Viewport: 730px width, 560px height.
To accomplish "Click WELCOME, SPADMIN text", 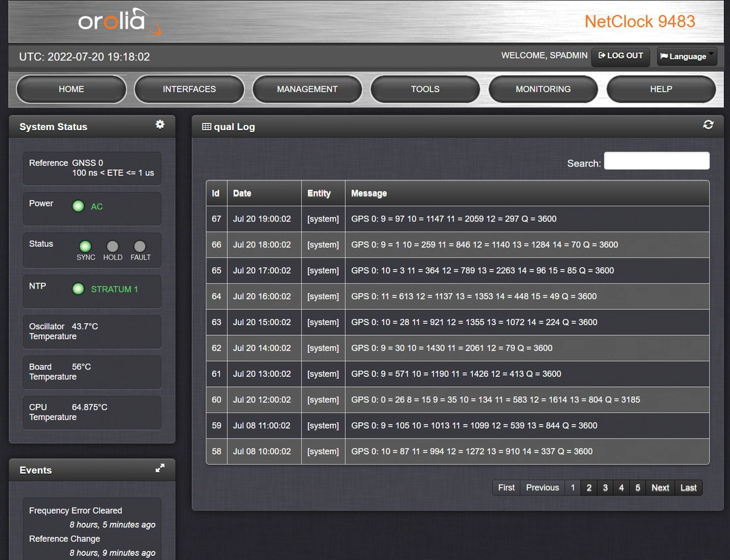I will coord(544,55).
